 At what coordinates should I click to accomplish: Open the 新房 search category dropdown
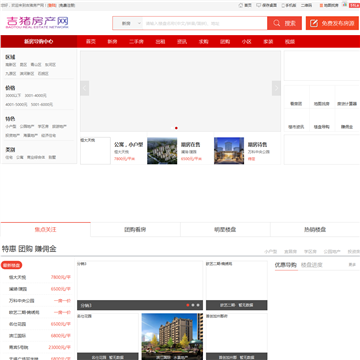(128, 23)
